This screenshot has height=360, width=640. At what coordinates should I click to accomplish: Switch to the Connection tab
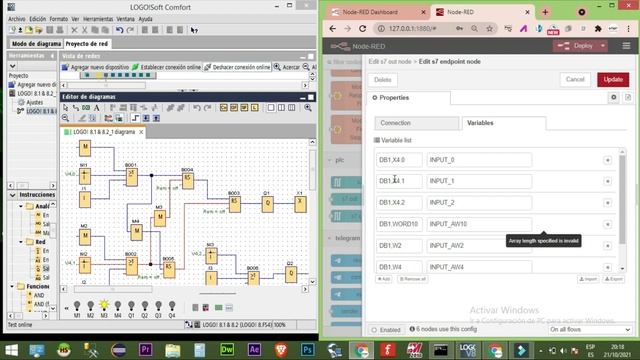coord(416,123)
